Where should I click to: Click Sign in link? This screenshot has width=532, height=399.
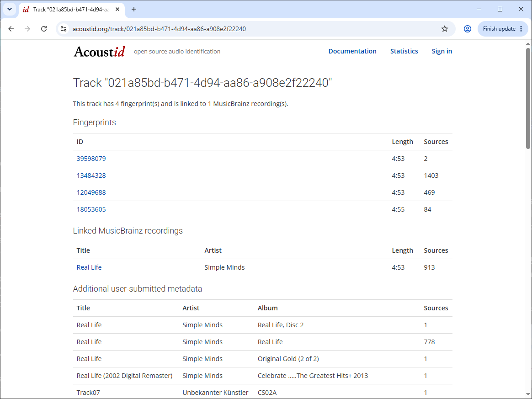pos(442,51)
